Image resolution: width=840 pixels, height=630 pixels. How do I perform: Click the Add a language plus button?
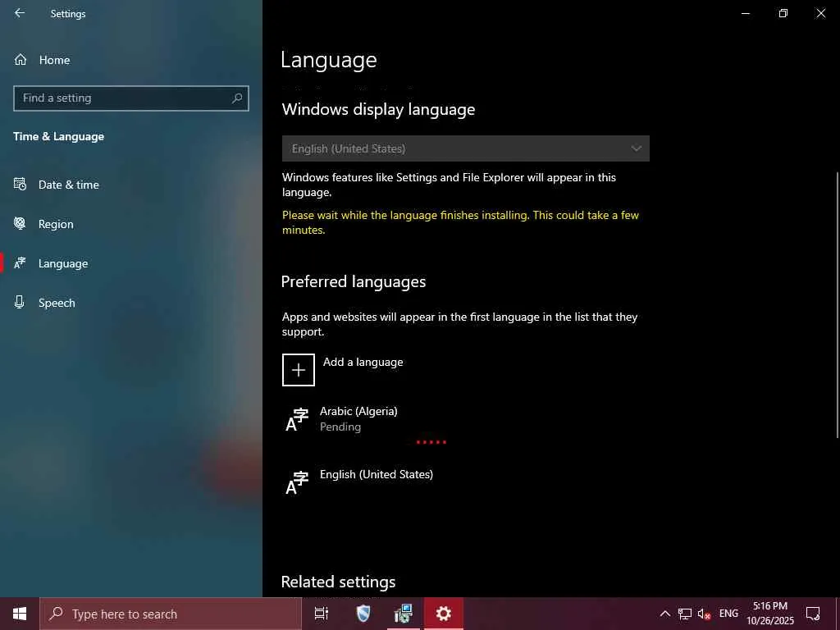tap(299, 370)
